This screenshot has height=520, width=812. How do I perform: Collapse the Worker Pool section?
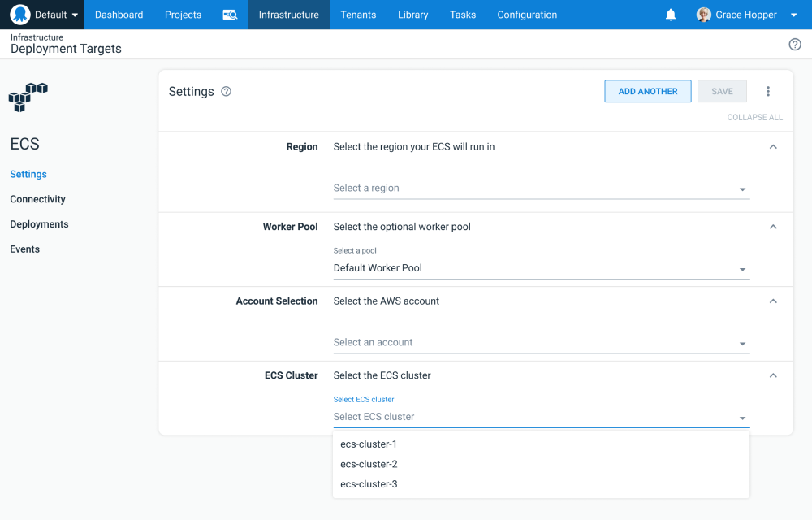click(773, 227)
